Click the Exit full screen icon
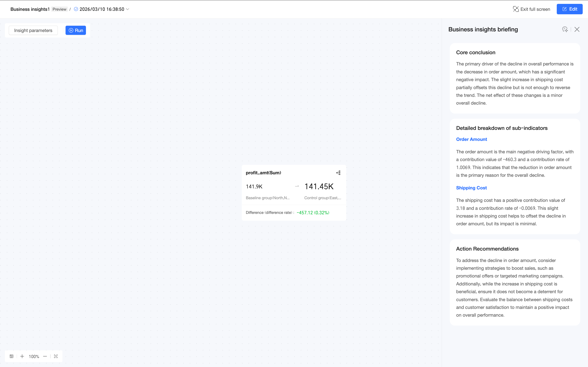 [x=516, y=9]
